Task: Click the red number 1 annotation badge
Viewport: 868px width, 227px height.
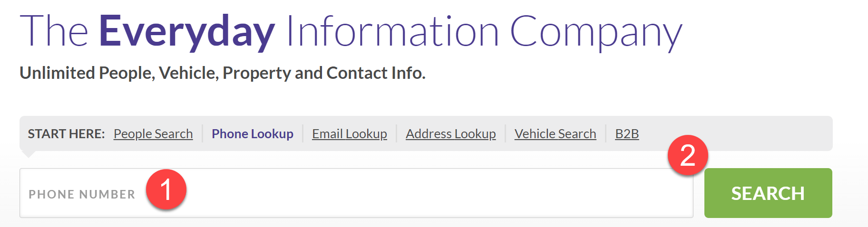Action: click(x=166, y=189)
